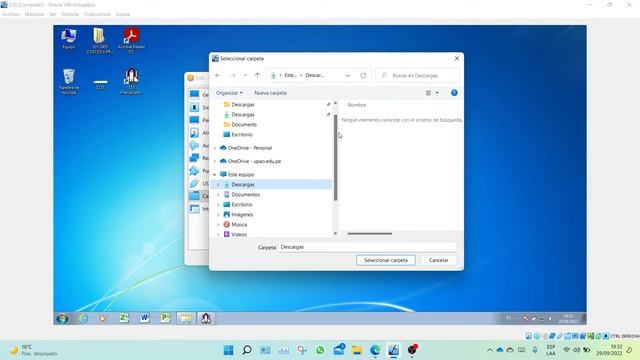Click Nueva carpeta in the dialog toolbar

point(270,93)
